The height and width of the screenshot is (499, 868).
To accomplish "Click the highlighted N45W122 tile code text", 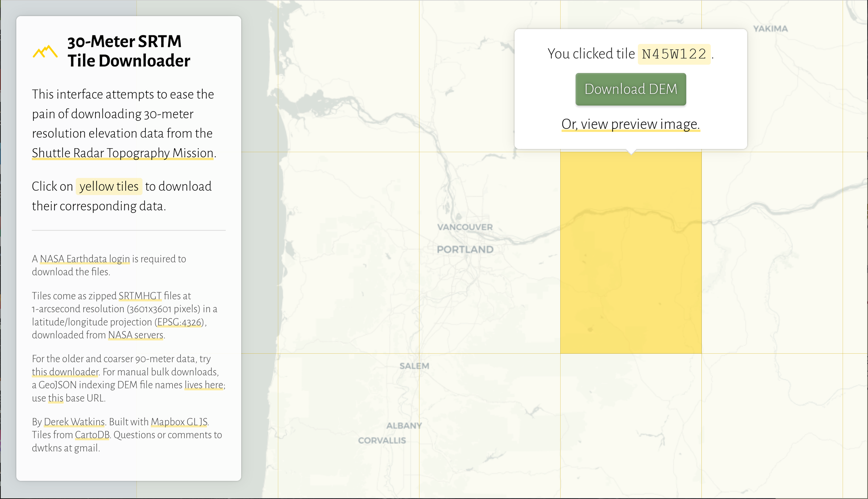I will 674,53.
